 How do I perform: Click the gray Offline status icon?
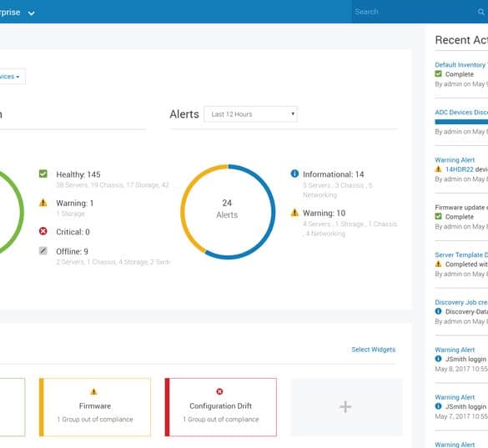click(43, 250)
